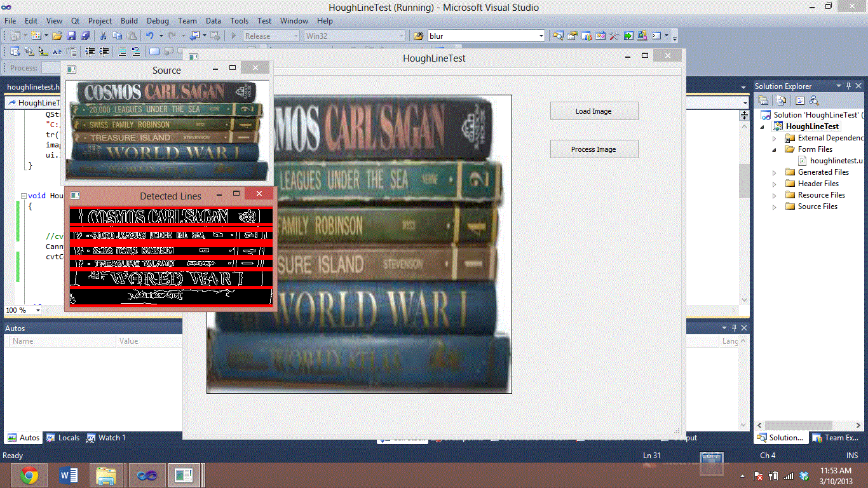Open the blur find combo box dropdown
Viewport: 868px width, 488px height.
click(541, 36)
